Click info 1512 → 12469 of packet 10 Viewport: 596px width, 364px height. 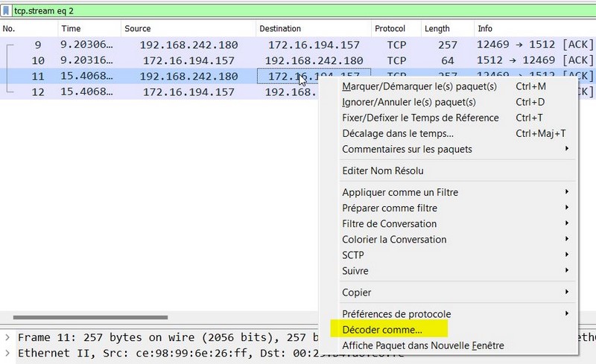516,60
